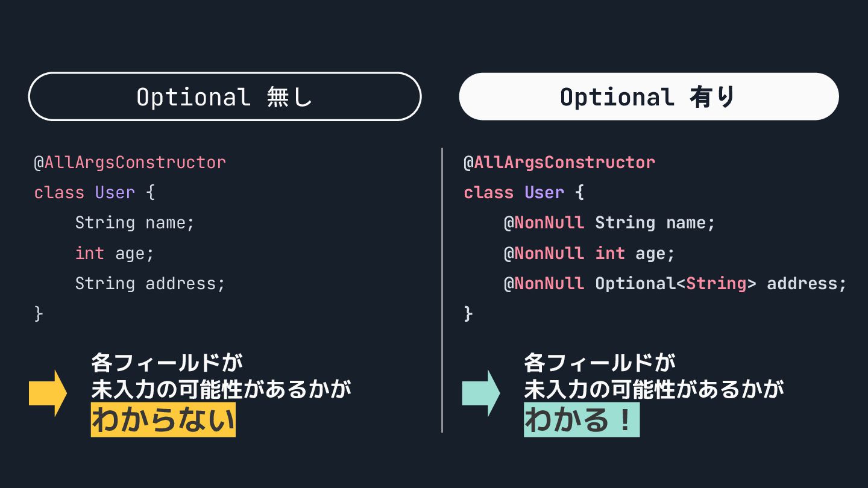Screen dimensions: 868x488
Task: Click the yellow highlighted 'わからない' text
Action: click(x=163, y=420)
